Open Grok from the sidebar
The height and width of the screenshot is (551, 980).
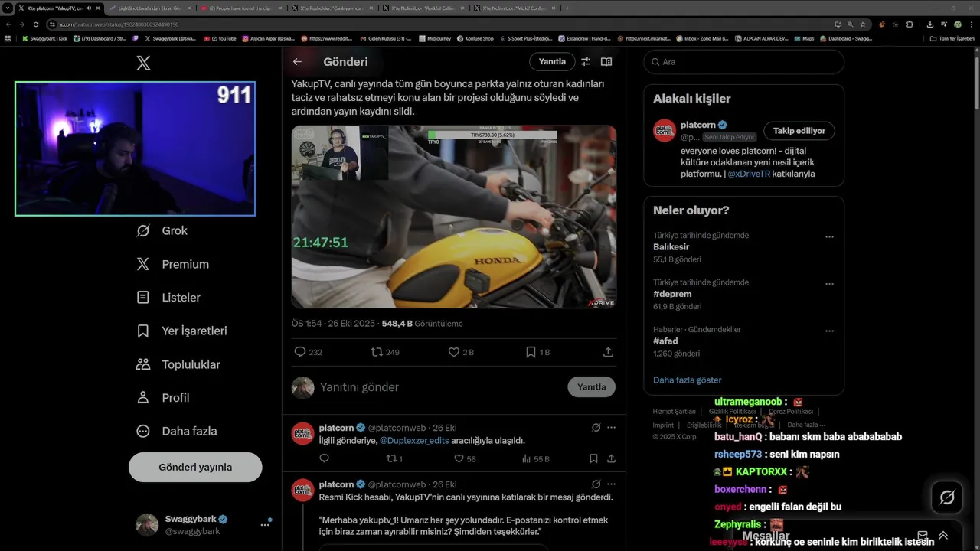point(162,230)
